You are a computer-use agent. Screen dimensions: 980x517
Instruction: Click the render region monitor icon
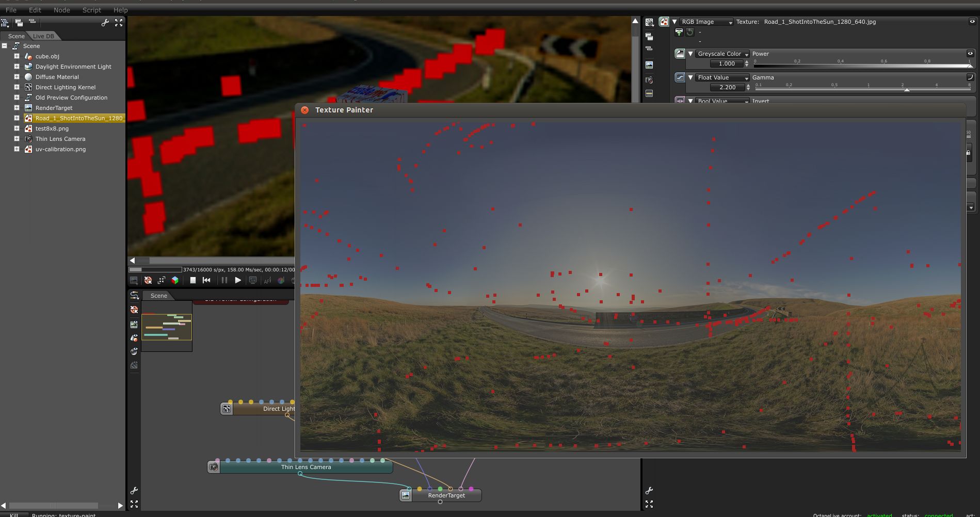click(x=253, y=280)
